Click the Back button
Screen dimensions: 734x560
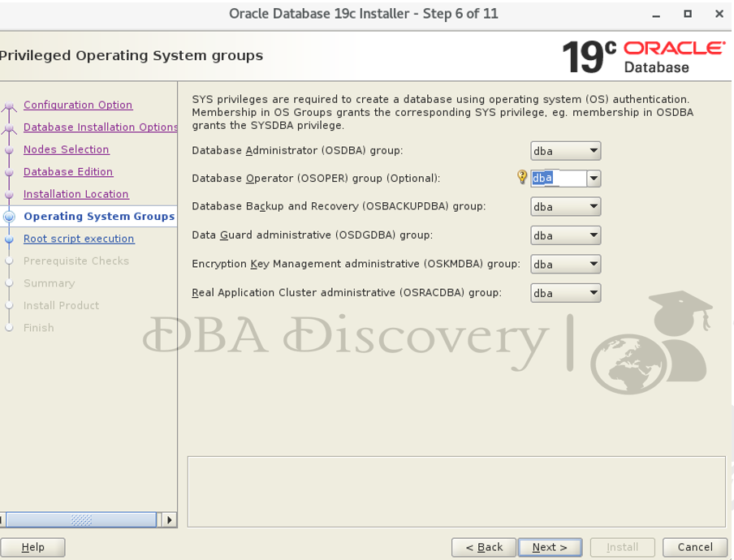tap(484, 547)
